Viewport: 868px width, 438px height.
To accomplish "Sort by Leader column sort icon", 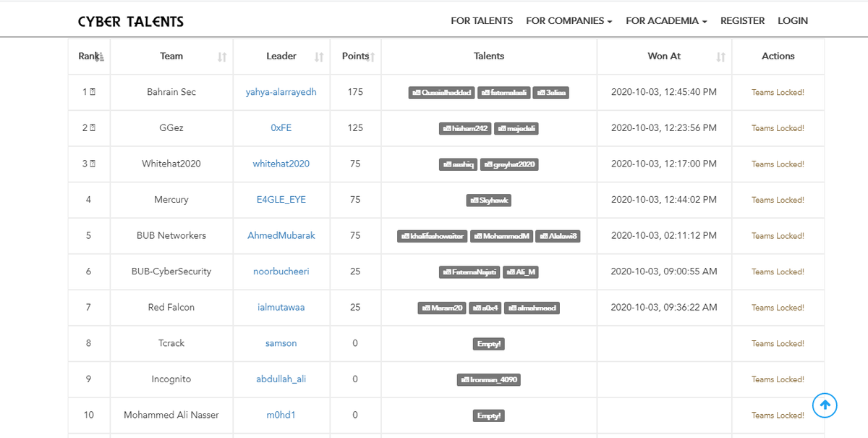I will coord(319,56).
